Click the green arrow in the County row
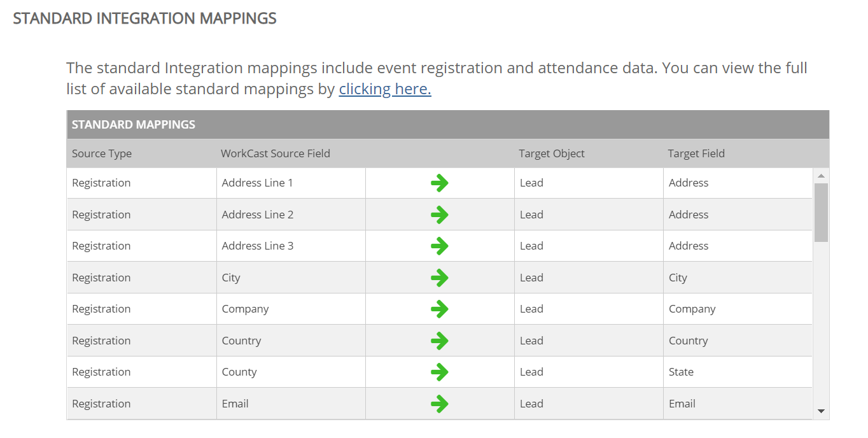 coord(440,372)
